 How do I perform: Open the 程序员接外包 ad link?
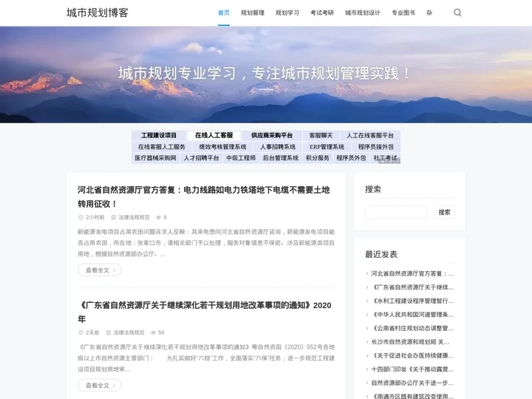click(x=376, y=147)
